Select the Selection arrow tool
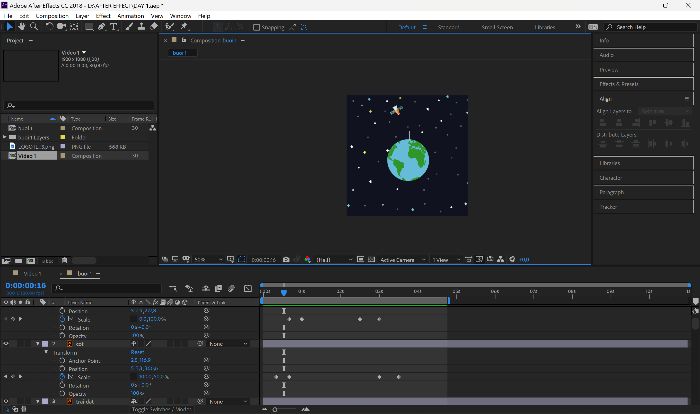 point(9,27)
